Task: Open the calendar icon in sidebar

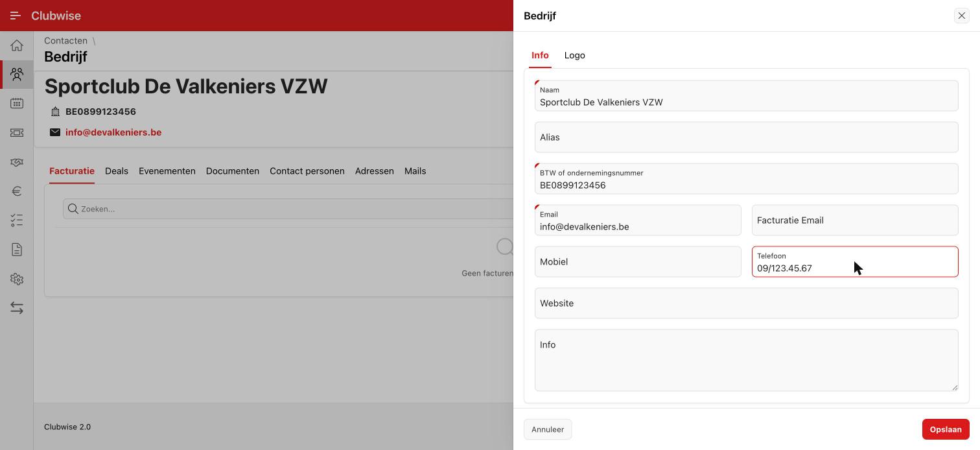Action: 17,104
